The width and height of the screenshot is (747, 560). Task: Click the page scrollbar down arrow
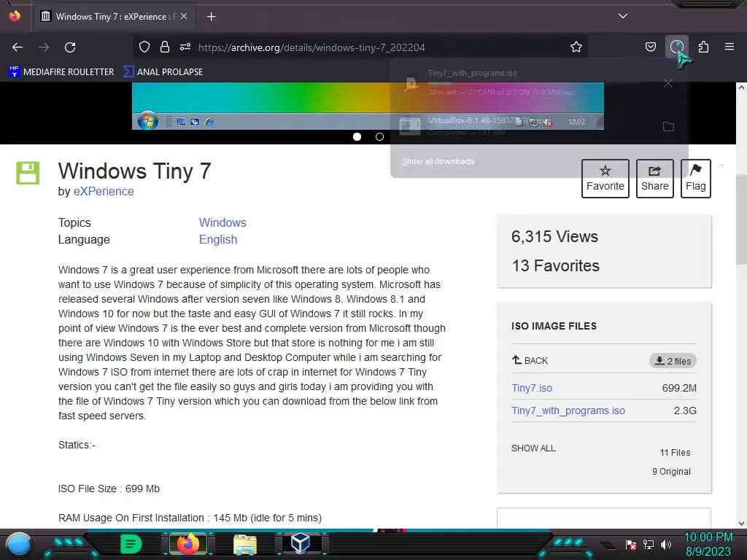[741, 524]
